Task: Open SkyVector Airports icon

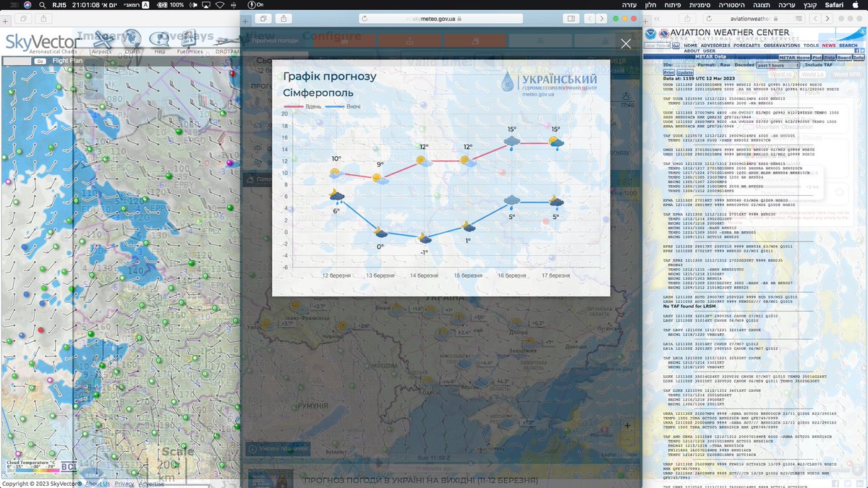Action: [x=103, y=39]
